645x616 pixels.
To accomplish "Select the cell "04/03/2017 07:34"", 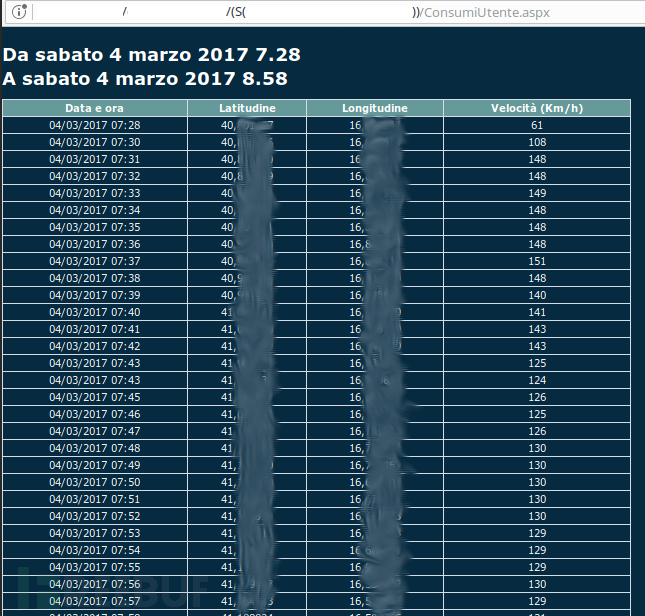I will (x=95, y=210).
